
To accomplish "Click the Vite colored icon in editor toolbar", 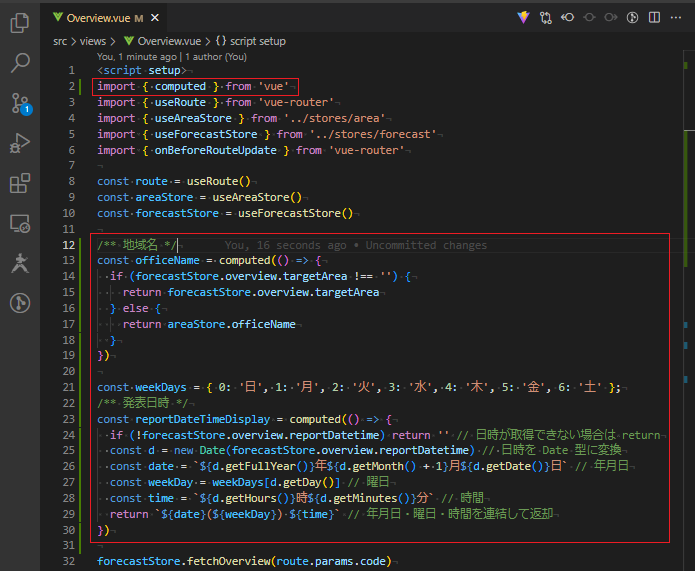I will point(523,17).
